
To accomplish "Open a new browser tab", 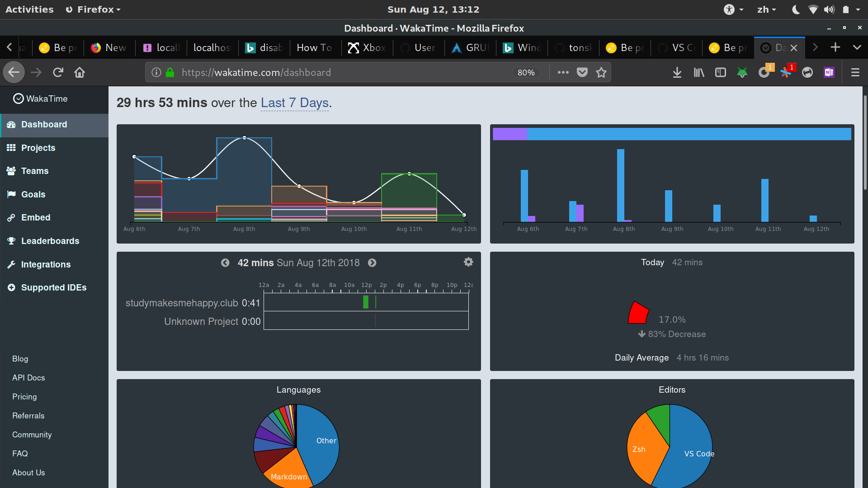I will (x=835, y=47).
